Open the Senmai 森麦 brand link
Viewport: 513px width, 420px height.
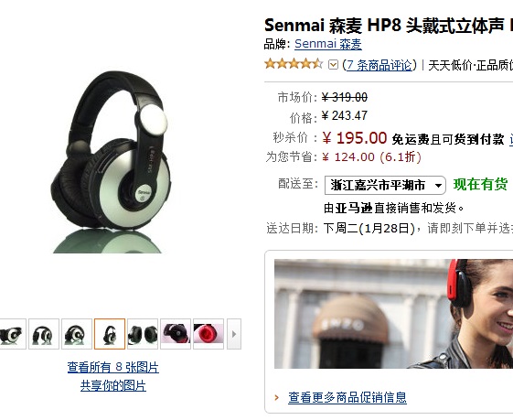pyautogui.click(x=328, y=44)
